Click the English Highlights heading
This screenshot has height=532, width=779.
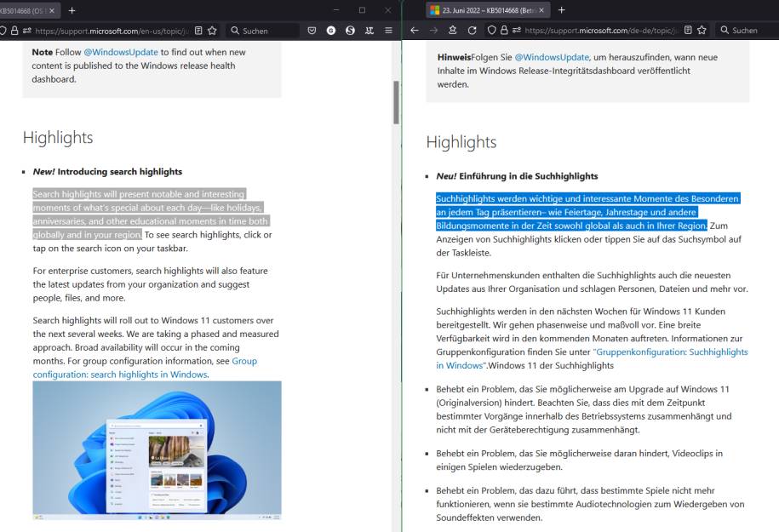point(58,138)
